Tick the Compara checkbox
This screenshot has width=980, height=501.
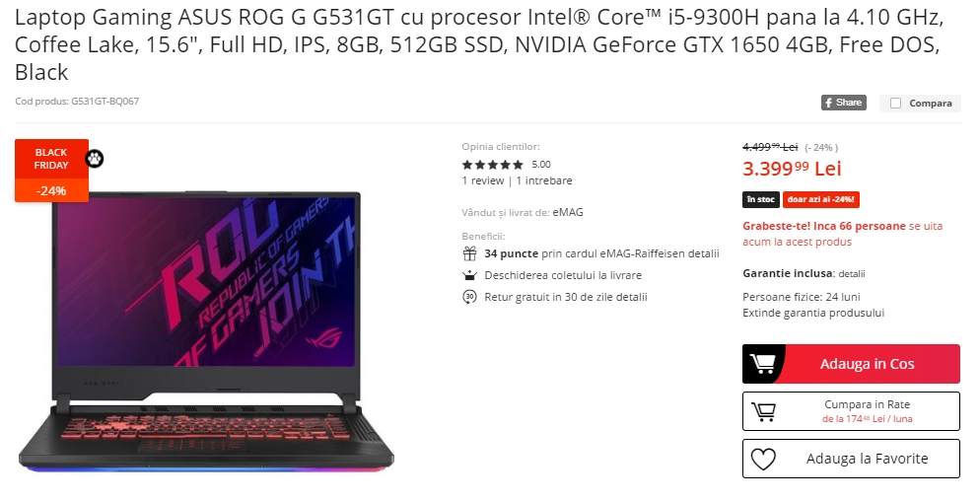coord(895,104)
